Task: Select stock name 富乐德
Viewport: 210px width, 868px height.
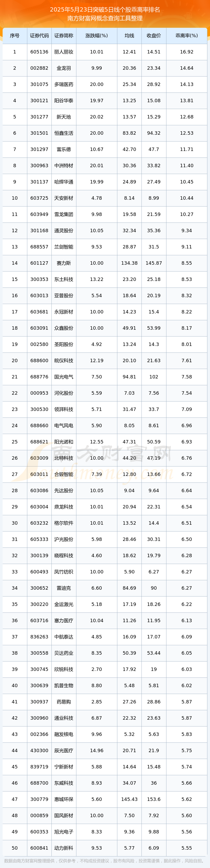Action: click(64, 149)
